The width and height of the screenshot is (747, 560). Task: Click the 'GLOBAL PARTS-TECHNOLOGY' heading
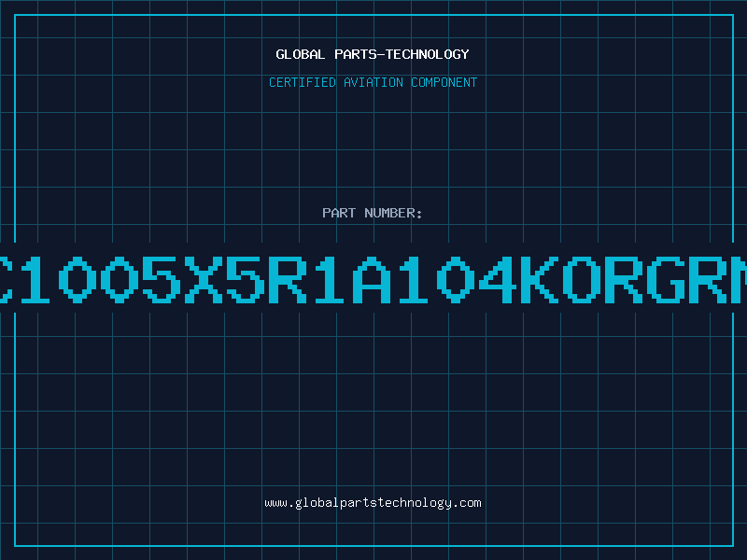373,54
